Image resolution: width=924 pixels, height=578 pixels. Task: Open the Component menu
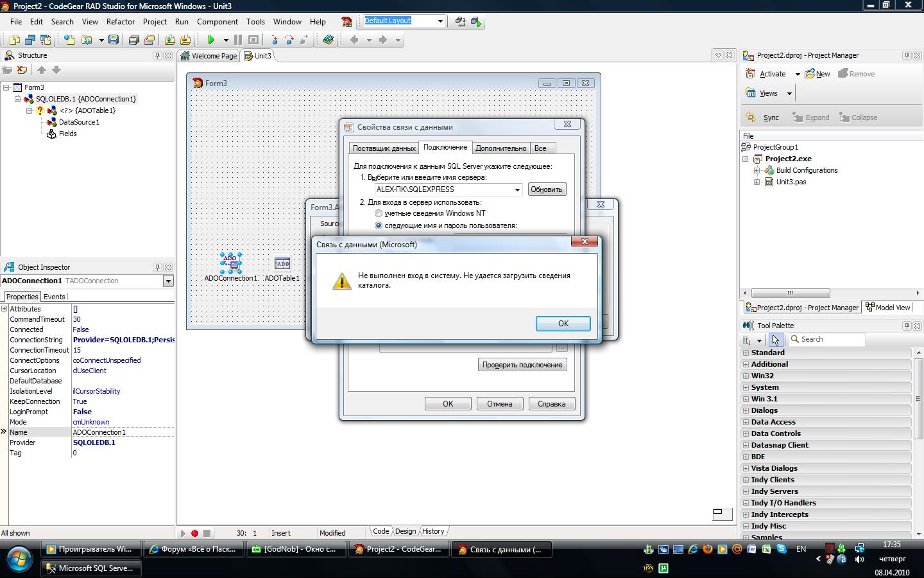pos(218,21)
